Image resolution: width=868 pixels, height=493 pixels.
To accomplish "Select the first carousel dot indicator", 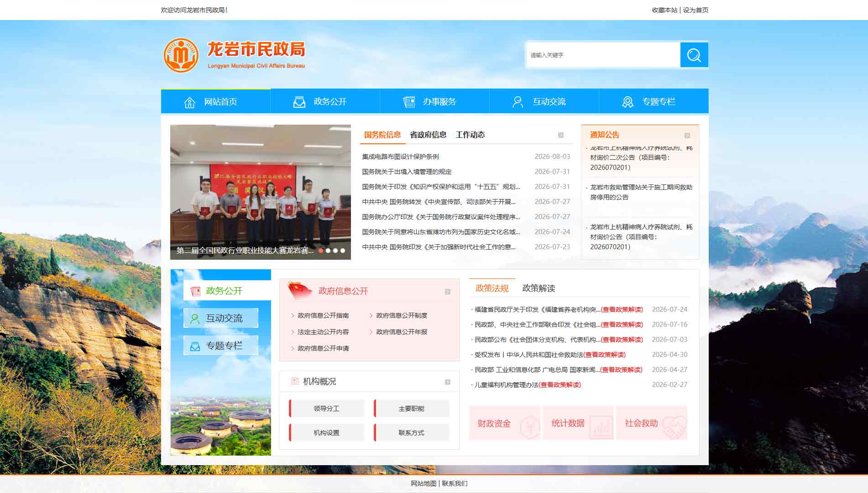I will [x=321, y=251].
